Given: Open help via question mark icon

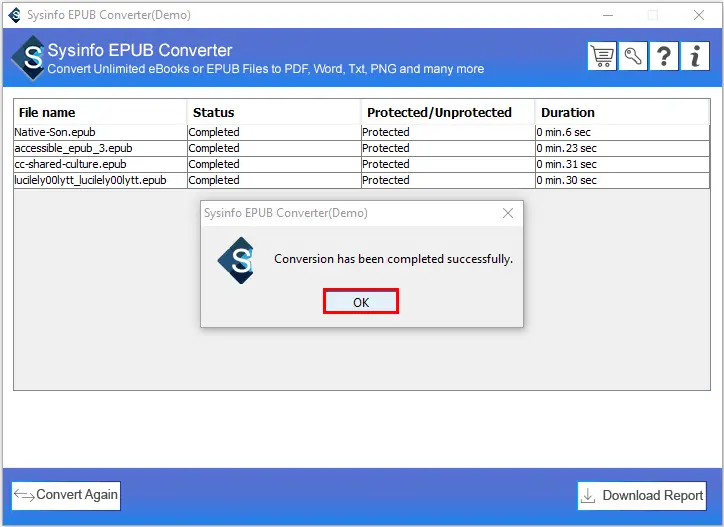Looking at the screenshot, I should tap(664, 56).
